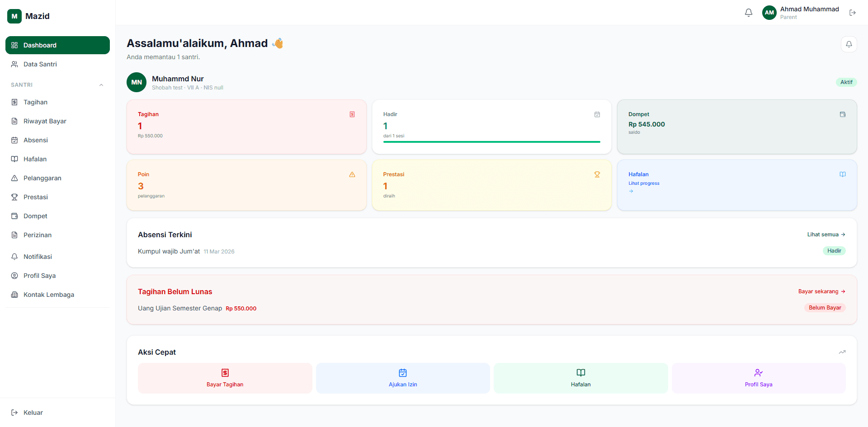Open the Bayar Tagihan quick action
Image resolution: width=868 pixels, height=427 pixels.
point(225,378)
